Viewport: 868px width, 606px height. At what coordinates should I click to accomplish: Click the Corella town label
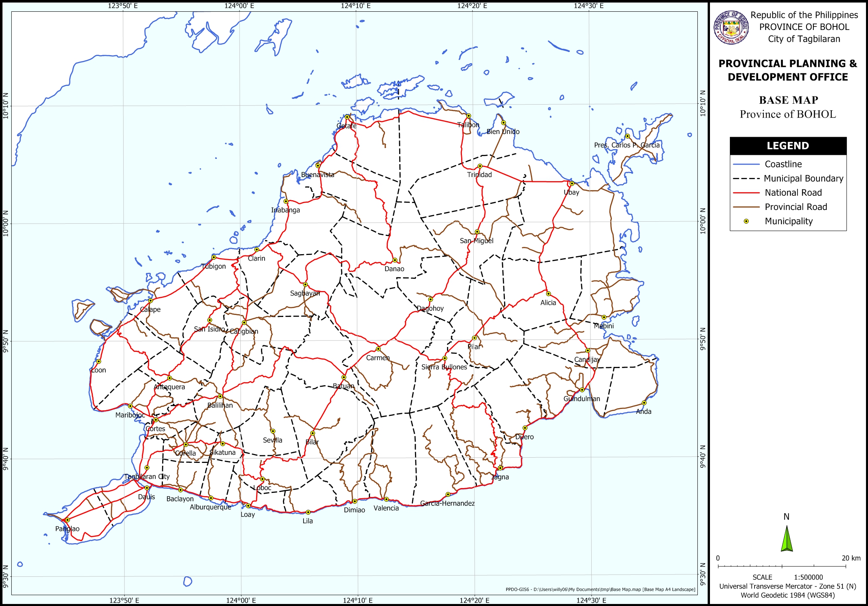(185, 454)
